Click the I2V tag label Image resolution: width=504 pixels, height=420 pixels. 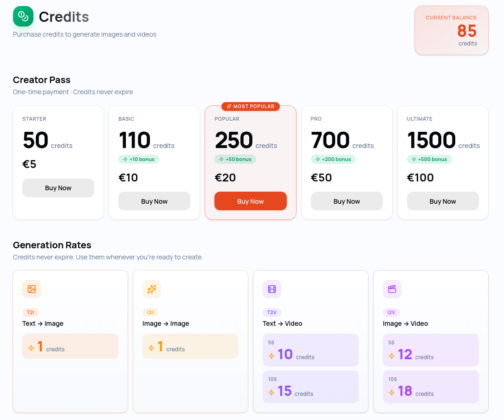[x=391, y=312]
